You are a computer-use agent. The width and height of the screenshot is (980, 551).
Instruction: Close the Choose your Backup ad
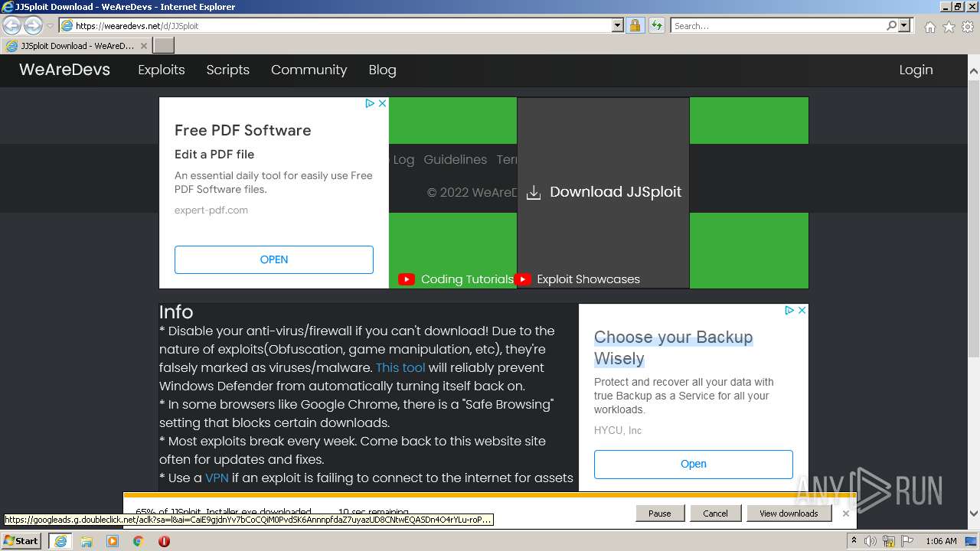[802, 310]
